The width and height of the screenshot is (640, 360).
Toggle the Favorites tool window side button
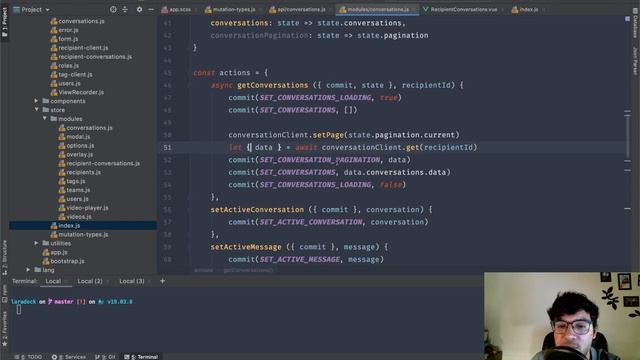click(4, 329)
